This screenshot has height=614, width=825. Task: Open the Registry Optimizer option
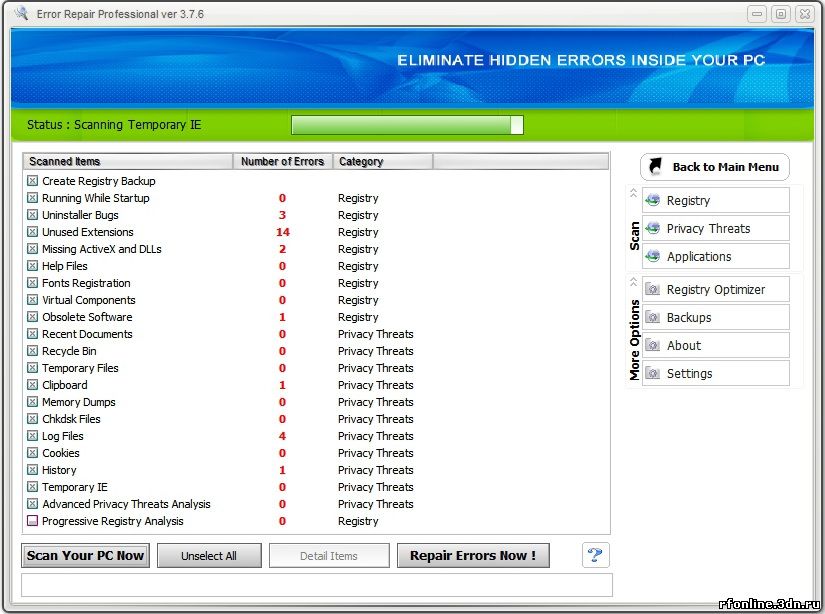pos(716,289)
